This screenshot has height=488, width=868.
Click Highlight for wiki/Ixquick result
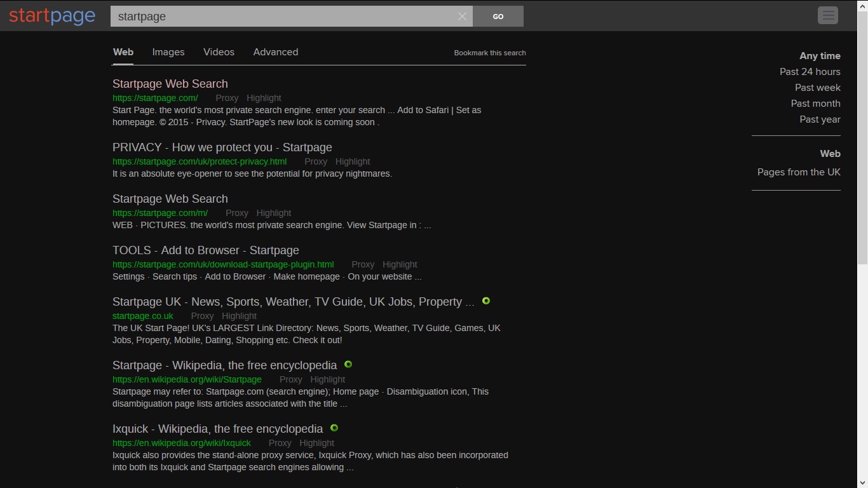317,443
